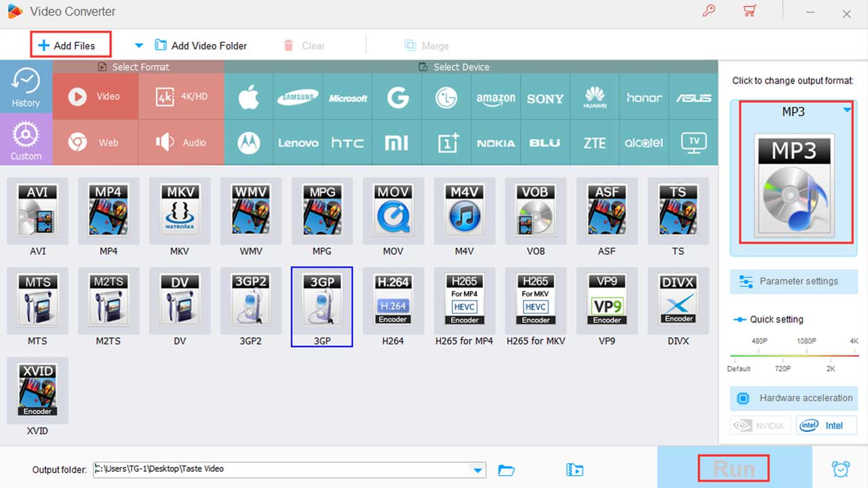Browse output folder with folder icon
Screen dimensions: 868x488
click(x=507, y=470)
